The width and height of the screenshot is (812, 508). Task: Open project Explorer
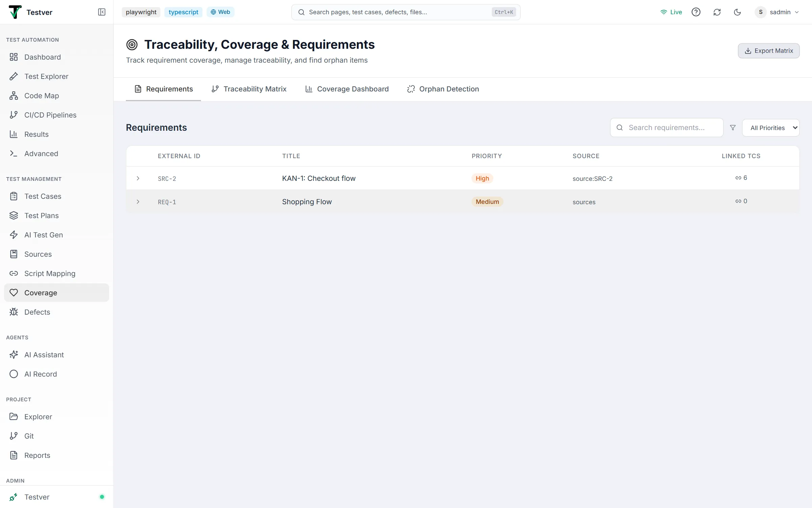pos(57,417)
